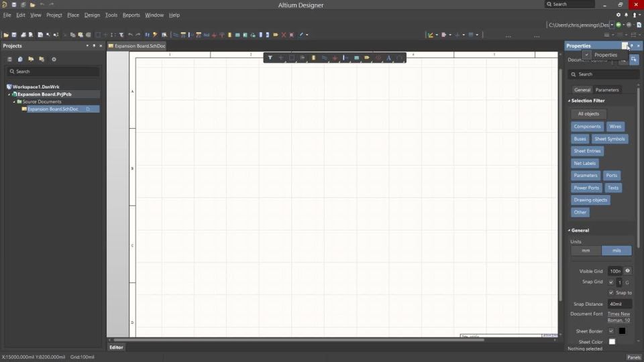Click the Save icon in main toolbar
The width and height of the screenshot is (644, 362).
click(14, 35)
